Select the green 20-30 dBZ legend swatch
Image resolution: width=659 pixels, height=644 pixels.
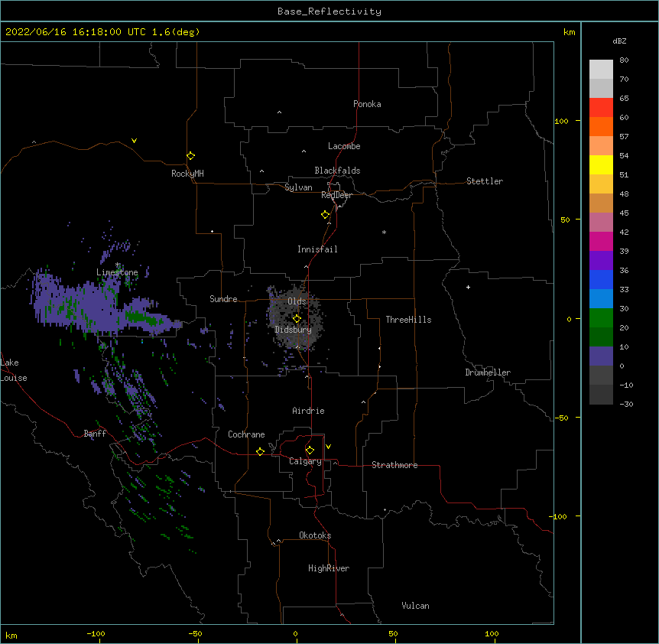[601, 318]
